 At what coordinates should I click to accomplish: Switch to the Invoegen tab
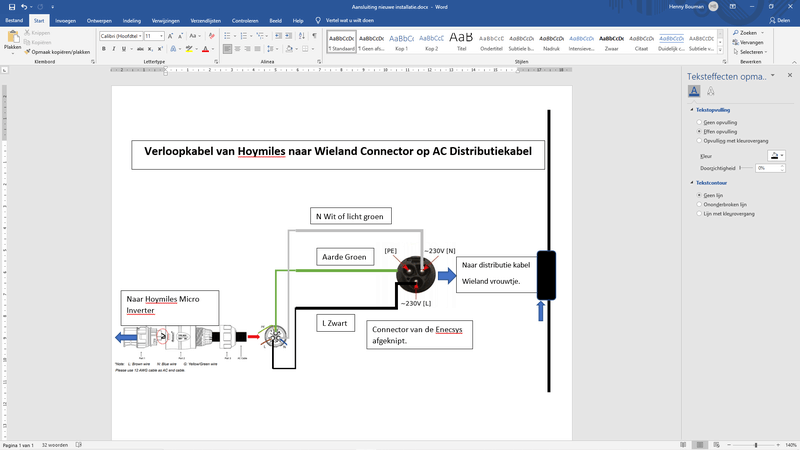point(65,21)
